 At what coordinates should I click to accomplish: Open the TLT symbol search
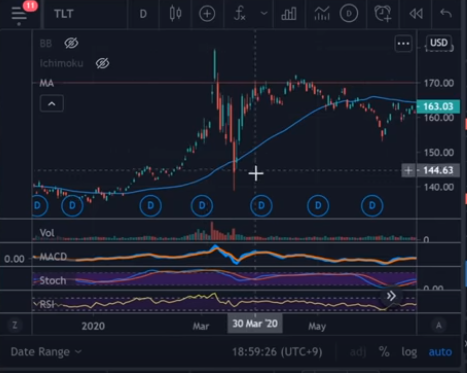[x=64, y=14]
